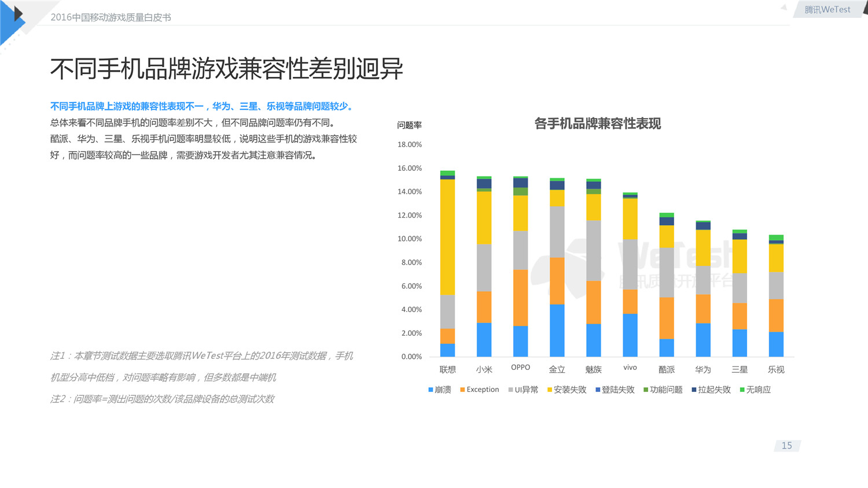
Task: Click the blue 崩溃 legend swatch
Action: pyautogui.click(x=431, y=390)
